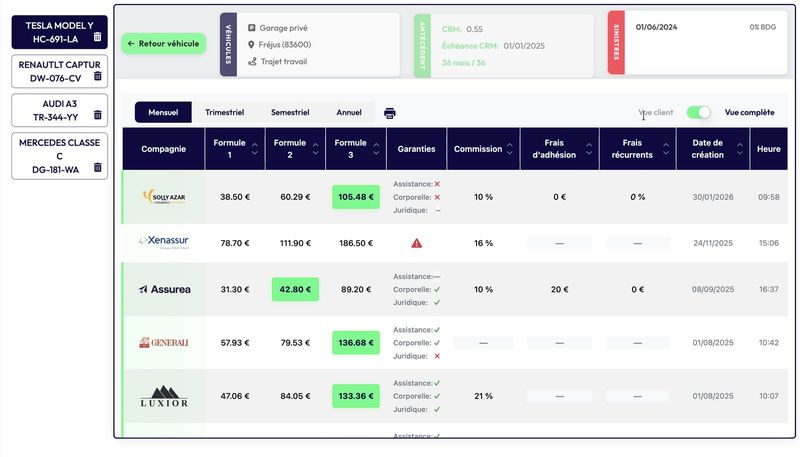
Task: Sort by Formule 1 column
Action: point(255,149)
